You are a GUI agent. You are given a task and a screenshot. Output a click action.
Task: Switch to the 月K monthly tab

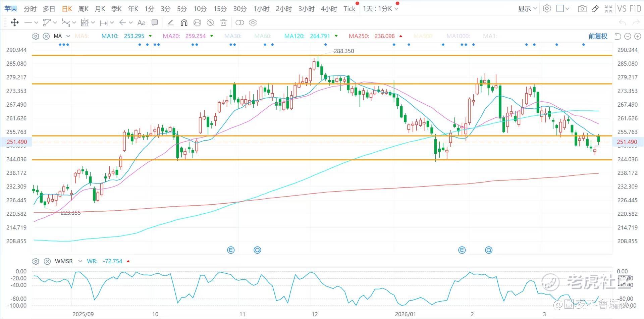pyautogui.click(x=100, y=9)
